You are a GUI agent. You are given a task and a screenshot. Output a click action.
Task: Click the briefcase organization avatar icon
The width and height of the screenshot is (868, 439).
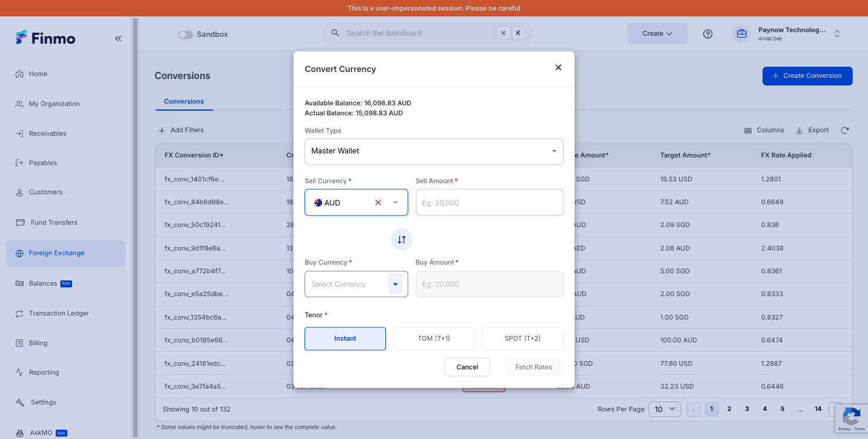(x=741, y=34)
